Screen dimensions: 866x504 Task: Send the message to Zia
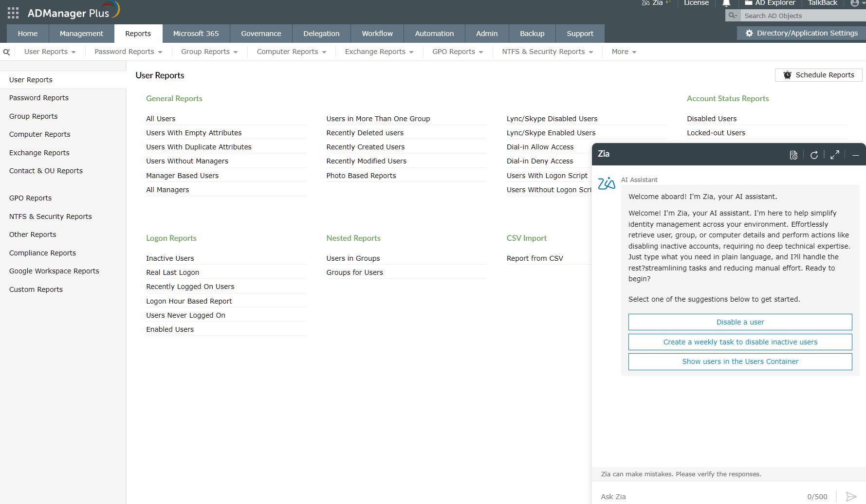point(851,497)
